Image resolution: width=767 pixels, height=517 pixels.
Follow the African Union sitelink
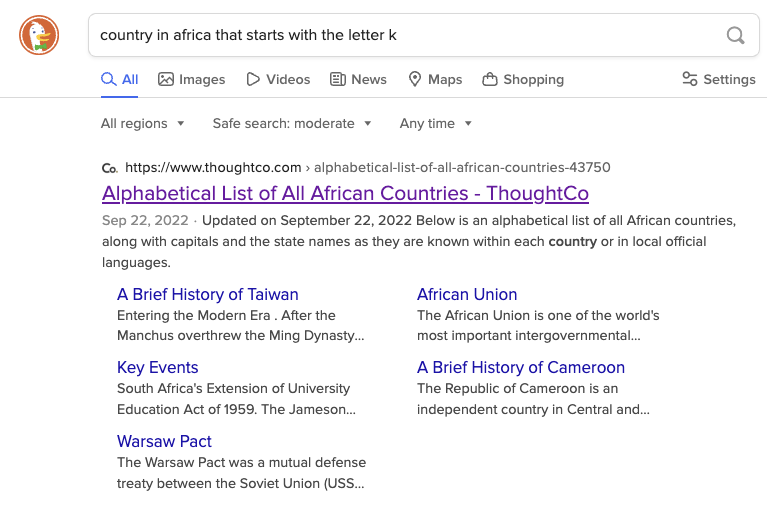467,294
